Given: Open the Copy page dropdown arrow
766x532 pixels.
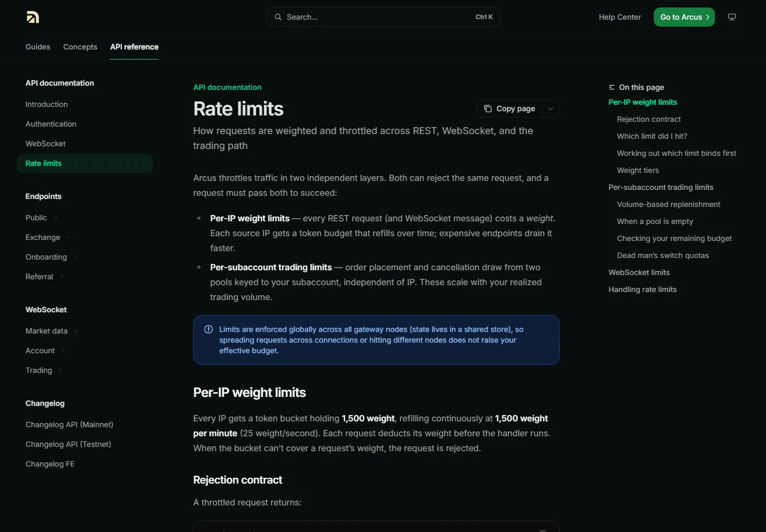Looking at the screenshot, I should click(551, 109).
